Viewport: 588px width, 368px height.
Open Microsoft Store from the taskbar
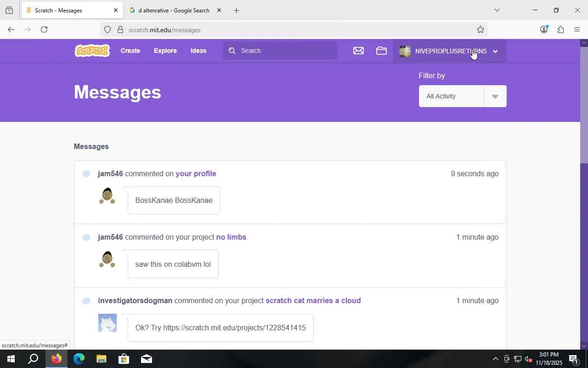124,359
